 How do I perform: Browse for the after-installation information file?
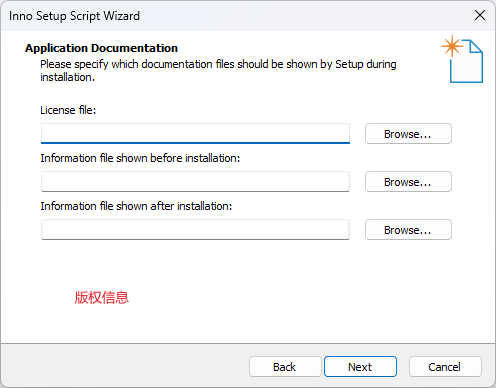[x=408, y=230]
